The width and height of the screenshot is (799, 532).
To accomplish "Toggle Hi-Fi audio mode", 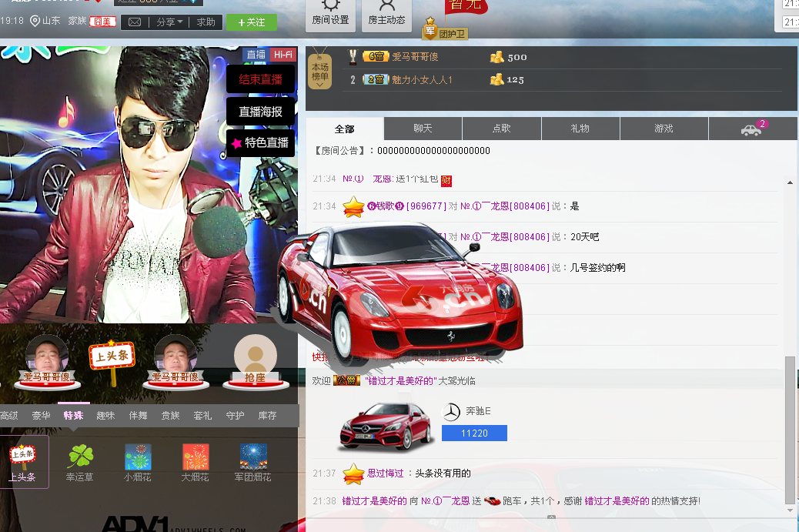I will click(x=282, y=55).
